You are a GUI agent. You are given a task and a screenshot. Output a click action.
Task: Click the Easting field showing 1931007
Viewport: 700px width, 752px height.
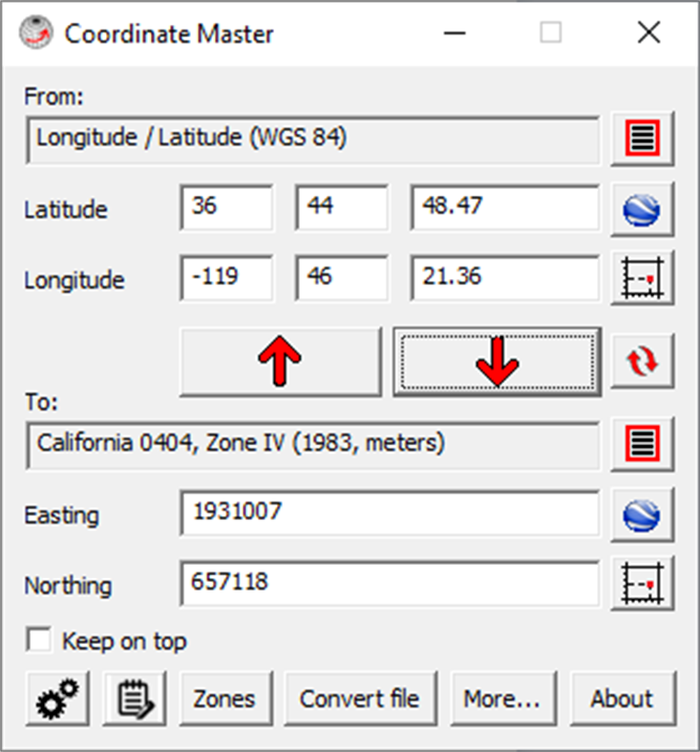[x=390, y=513]
